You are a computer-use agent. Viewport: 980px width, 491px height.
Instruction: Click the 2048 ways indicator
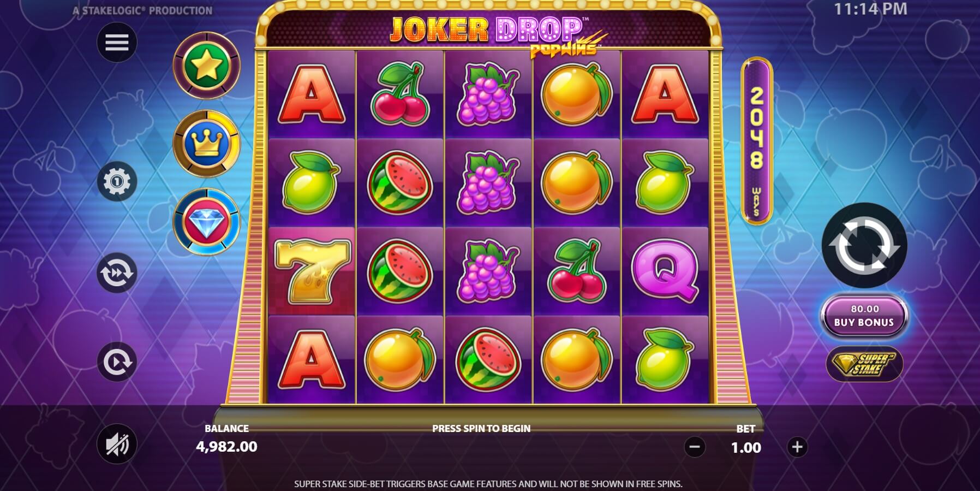(x=756, y=141)
